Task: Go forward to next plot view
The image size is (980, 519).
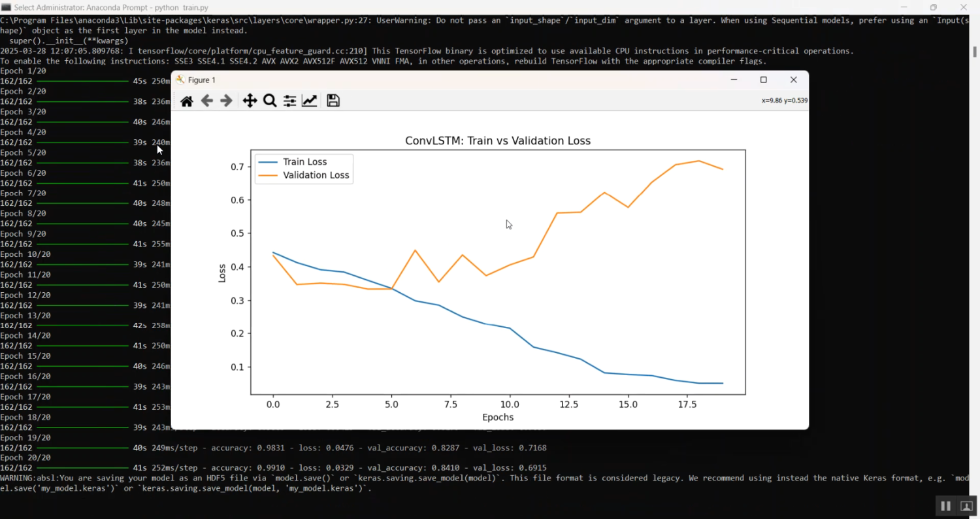Action: pos(226,101)
